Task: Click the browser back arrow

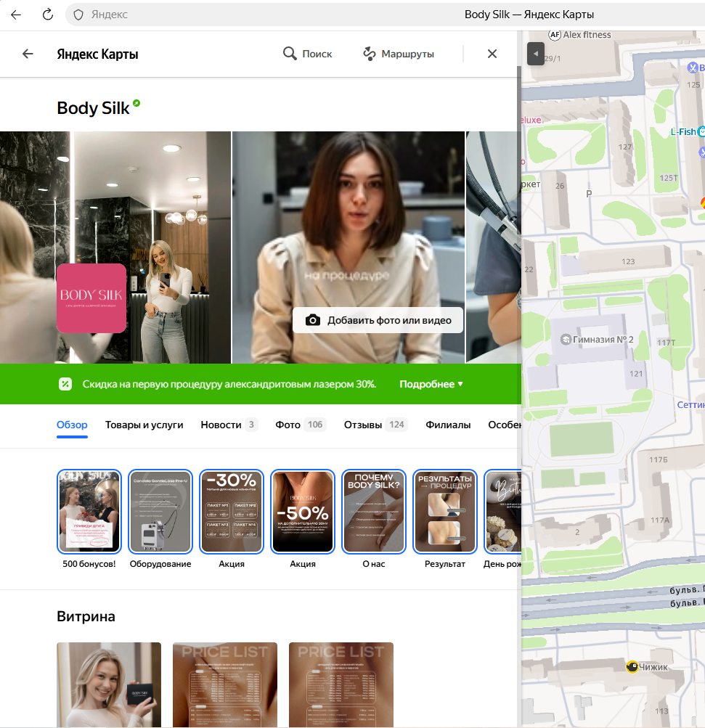Action: coord(16,15)
